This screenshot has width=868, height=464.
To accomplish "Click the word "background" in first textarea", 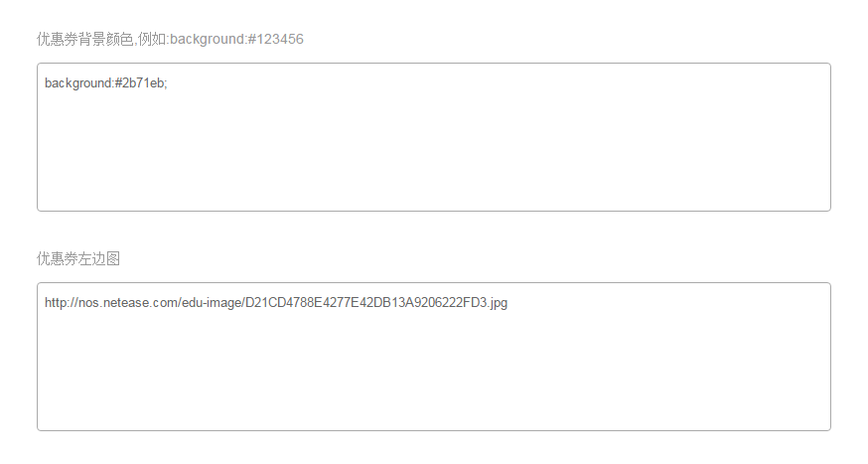I will pyautogui.click(x=77, y=83).
